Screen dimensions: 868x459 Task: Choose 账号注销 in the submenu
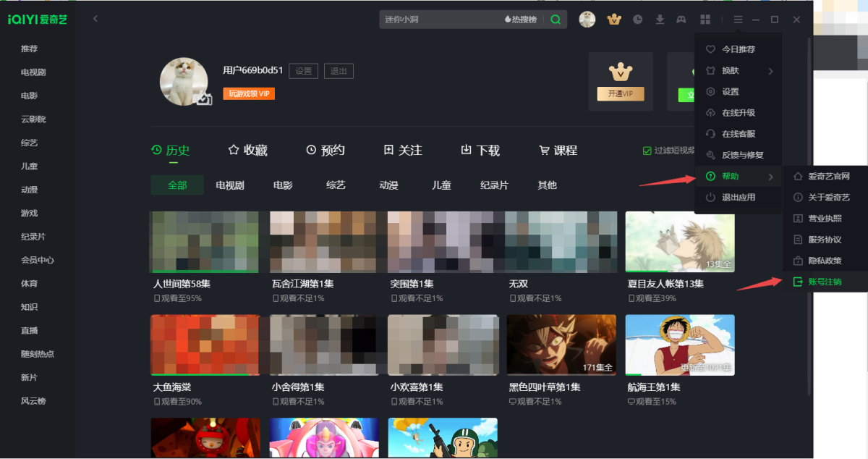click(825, 282)
